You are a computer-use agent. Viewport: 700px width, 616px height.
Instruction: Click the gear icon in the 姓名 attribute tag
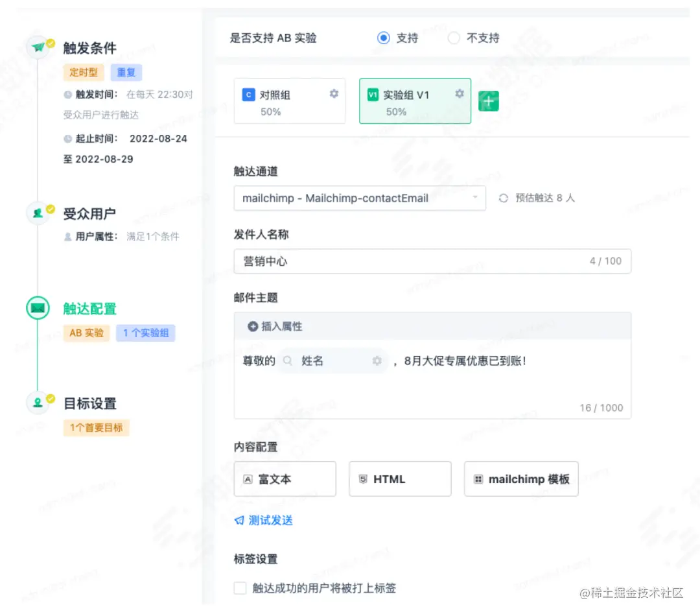click(377, 361)
